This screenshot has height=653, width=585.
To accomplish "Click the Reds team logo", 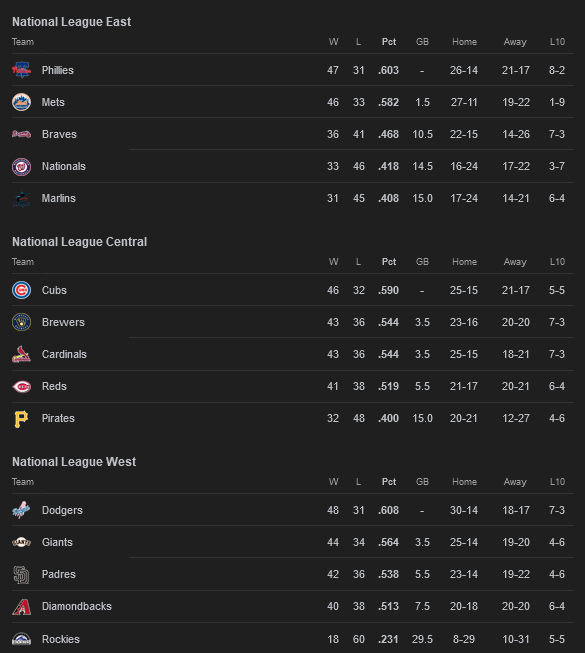I will click(x=21, y=386).
